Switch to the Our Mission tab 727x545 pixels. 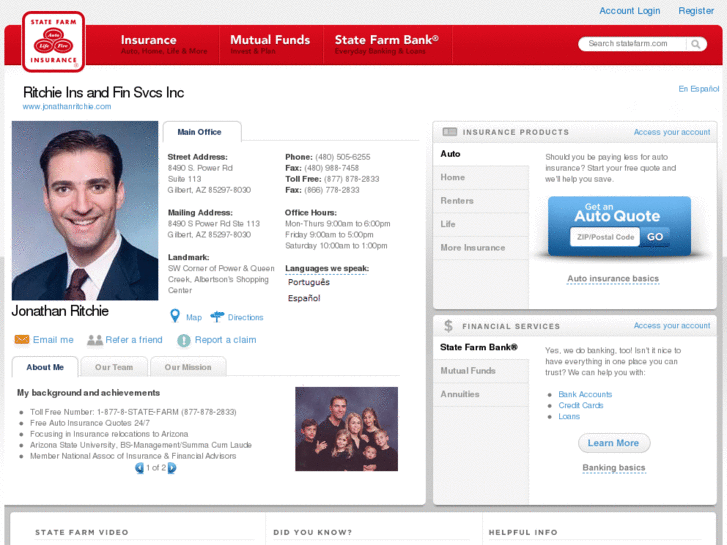click(188, 367)
